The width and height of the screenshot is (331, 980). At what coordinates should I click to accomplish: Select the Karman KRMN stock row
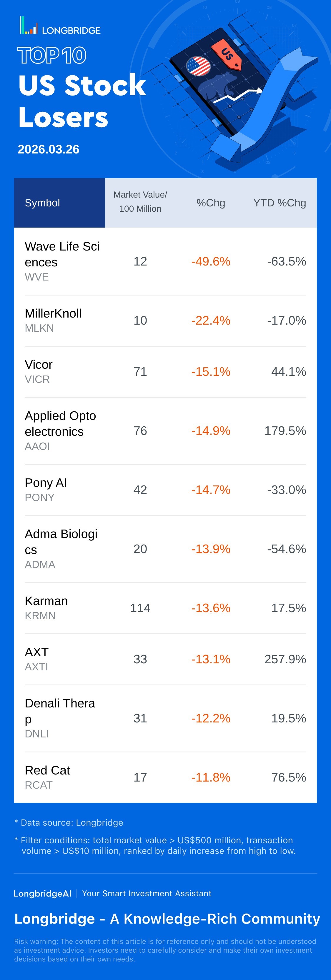coord(46,607)
